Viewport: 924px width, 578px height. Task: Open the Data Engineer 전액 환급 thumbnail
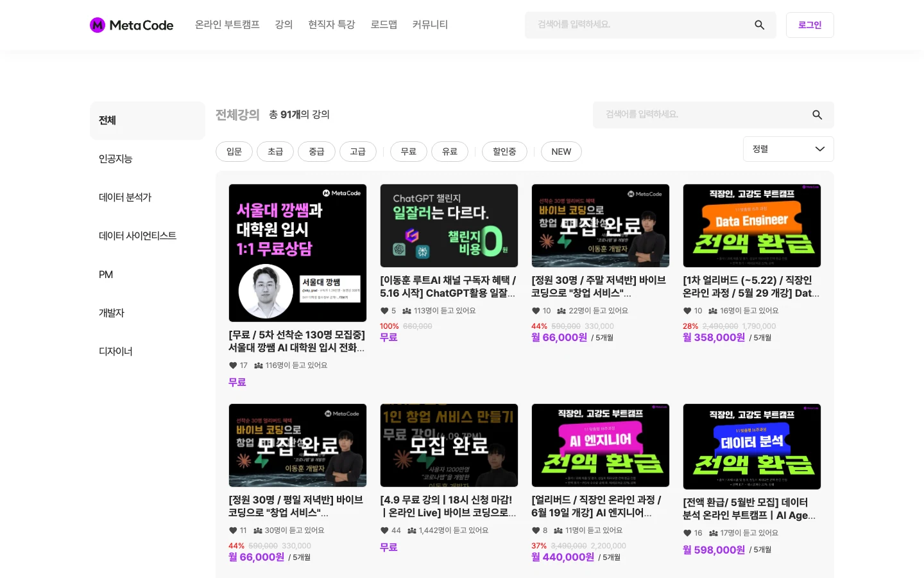tap(752, 225)
